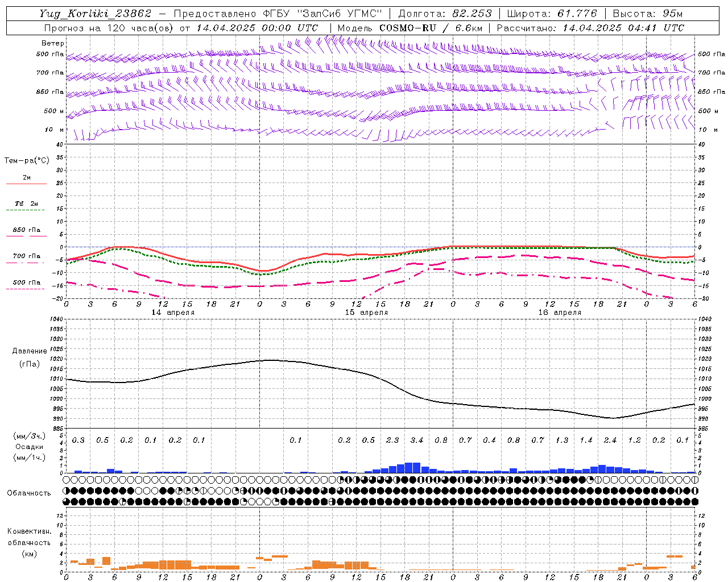
Task: Click the Td 2м dew point legend entry
Action: 26,203
